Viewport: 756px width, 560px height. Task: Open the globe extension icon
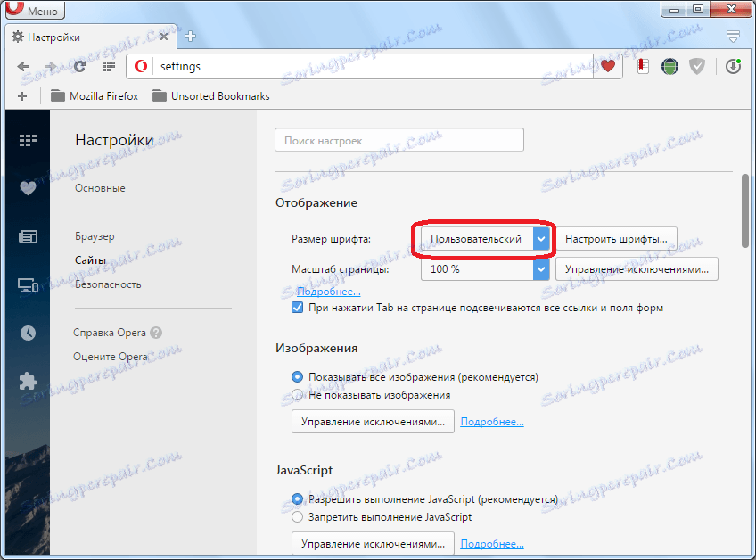click(x=670, y=66)
